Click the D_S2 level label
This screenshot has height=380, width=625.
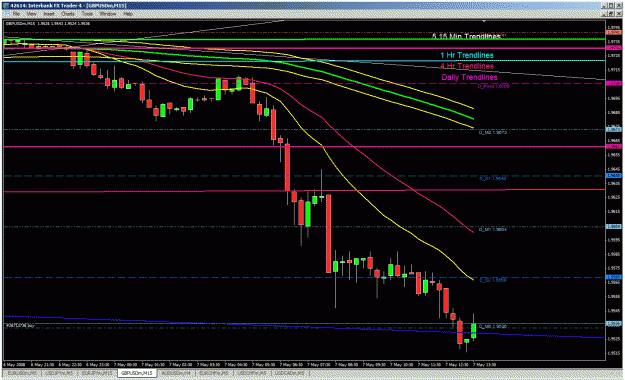coord(493,280)
